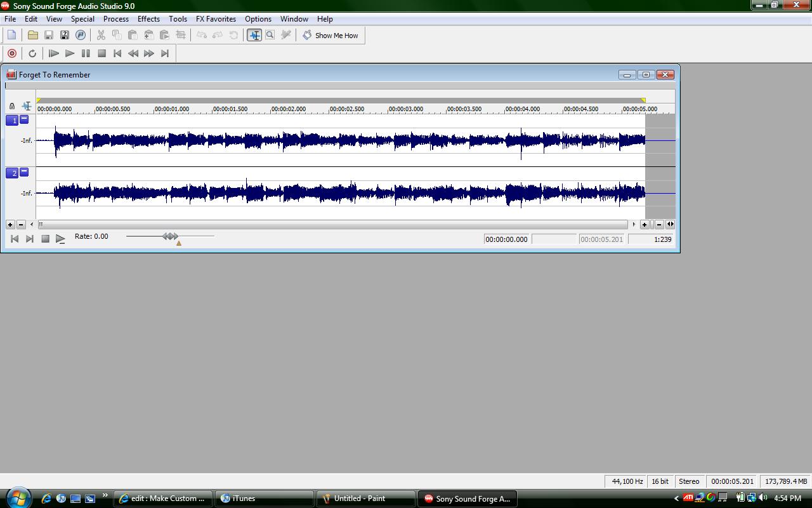The image size is (812, 508).
Task: Select channel 2 number button
Action: 12,173
